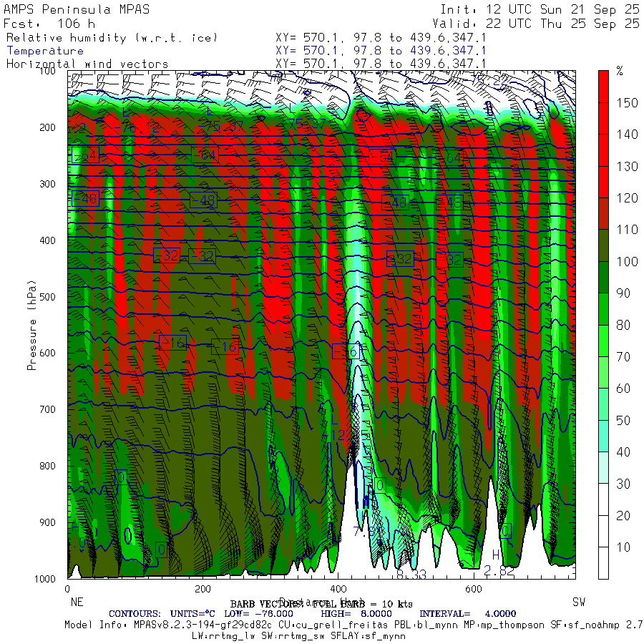This screenshot has width=644, height=644.
Task: Select the pale cyan colorbar segment between 30 and 40
Action: (x=603, y=468)
